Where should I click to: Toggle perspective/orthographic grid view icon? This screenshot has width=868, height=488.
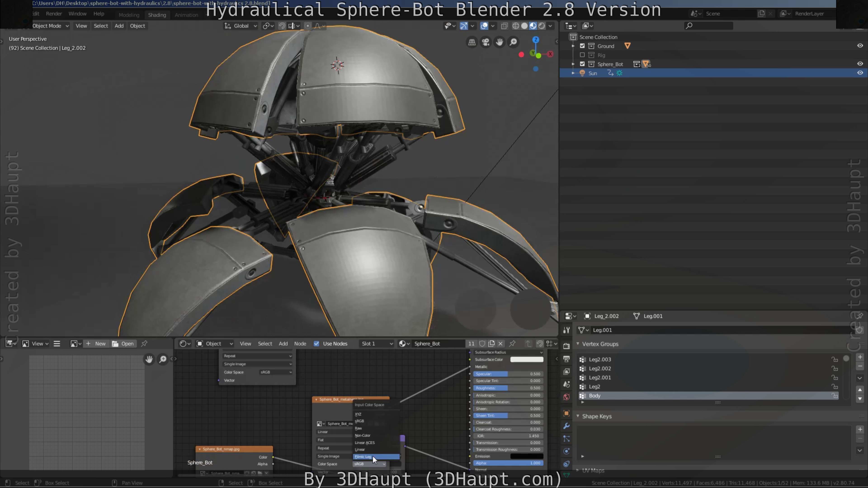472,42
